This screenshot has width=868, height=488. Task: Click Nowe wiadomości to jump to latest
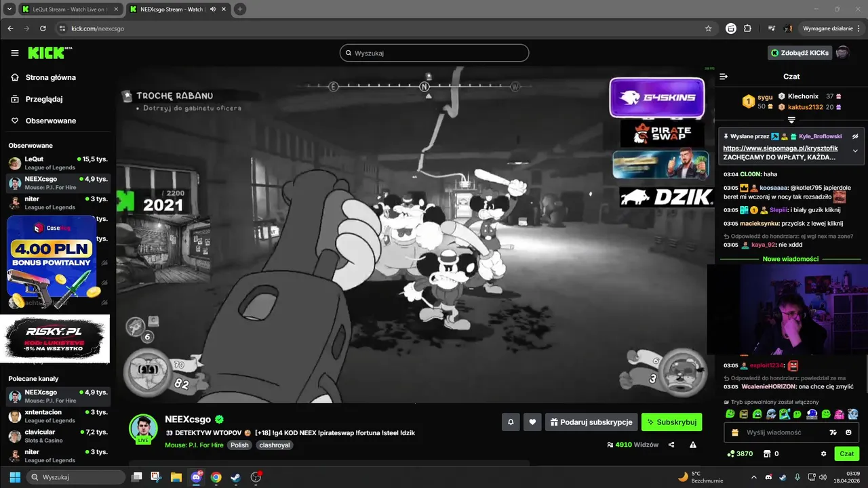tap(790, 259)
